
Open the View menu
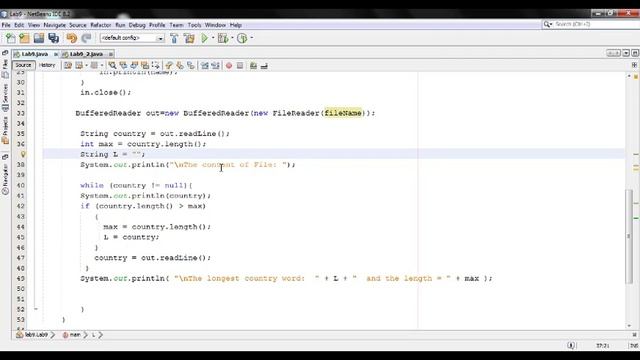[x=34, y=25]
